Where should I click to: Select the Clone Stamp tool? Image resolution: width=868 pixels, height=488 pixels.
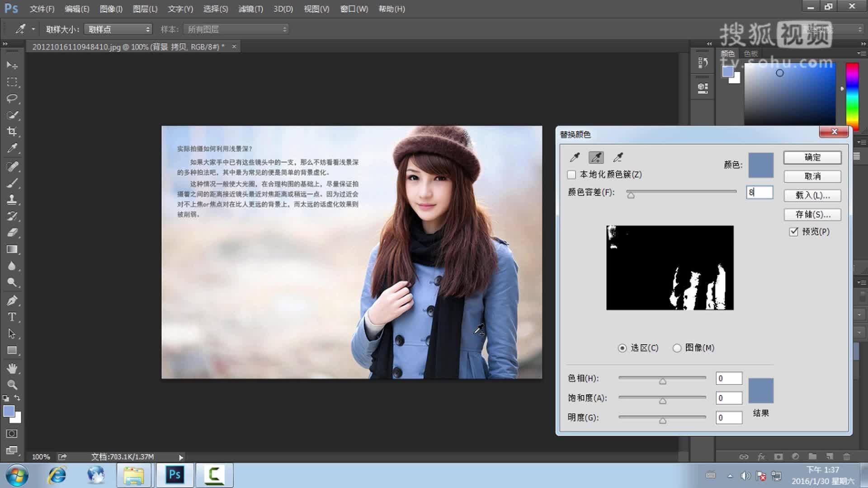point(12,199)
